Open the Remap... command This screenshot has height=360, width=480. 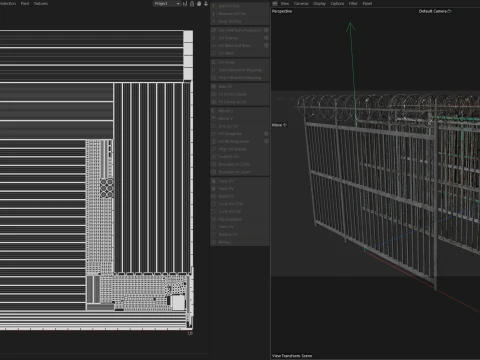[225, 242]
